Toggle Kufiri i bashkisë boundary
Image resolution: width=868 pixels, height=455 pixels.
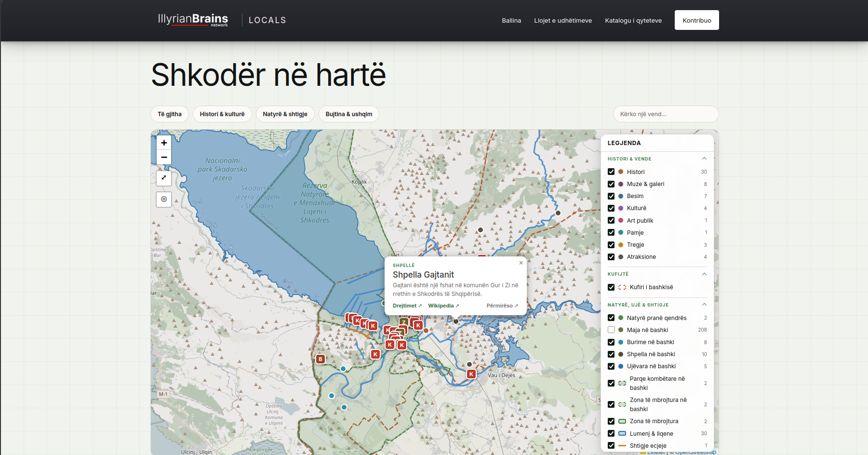[611, 287]
